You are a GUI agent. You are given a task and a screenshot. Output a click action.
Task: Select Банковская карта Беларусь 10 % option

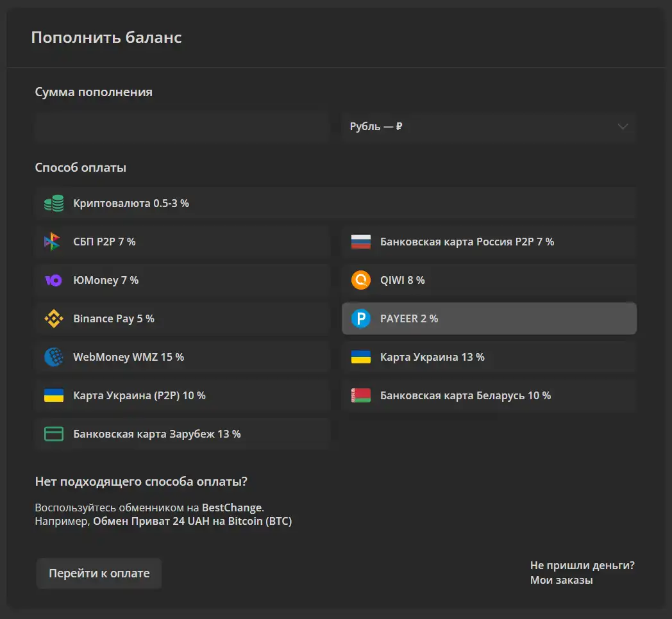click(x=489, y=395)
